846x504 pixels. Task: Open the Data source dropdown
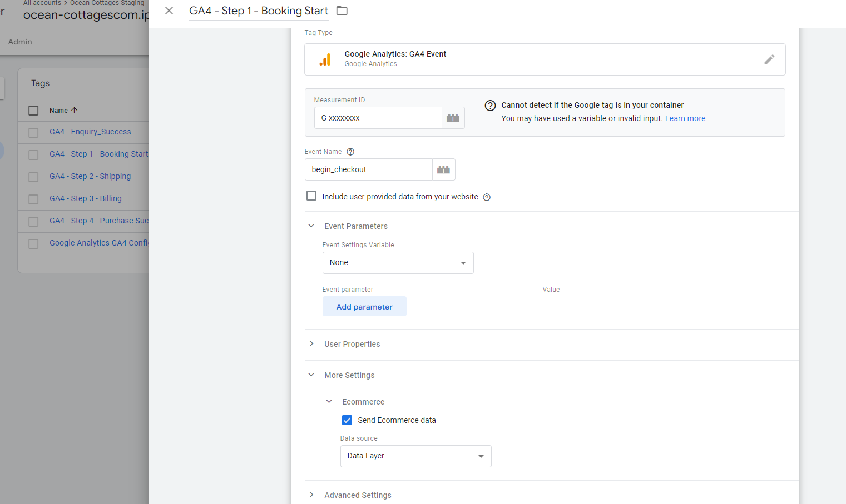pyautogui.click(x=416, y=456)
